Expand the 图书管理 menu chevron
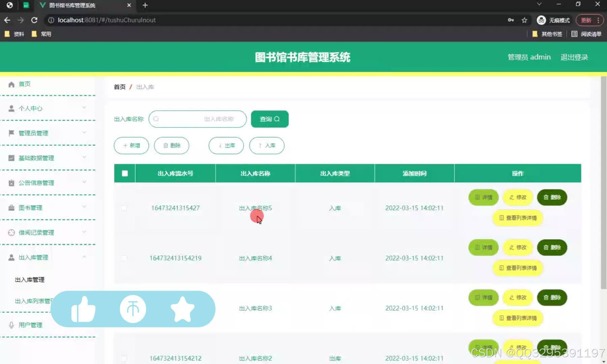The width and height of the screenshot is (607, 364). pos(84,207)
